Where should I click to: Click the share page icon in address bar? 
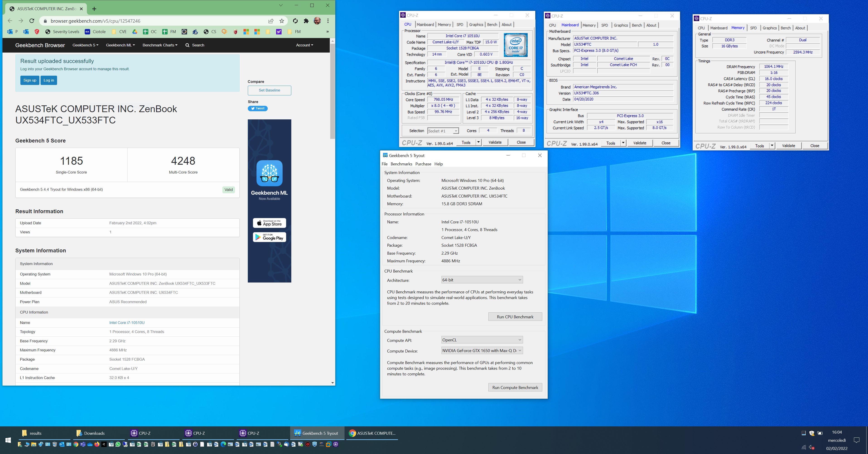[x=271, y=21]
